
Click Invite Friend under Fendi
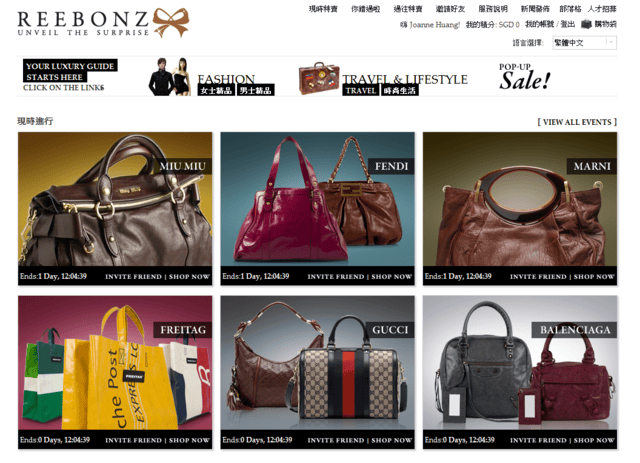[x=336, y=276]
